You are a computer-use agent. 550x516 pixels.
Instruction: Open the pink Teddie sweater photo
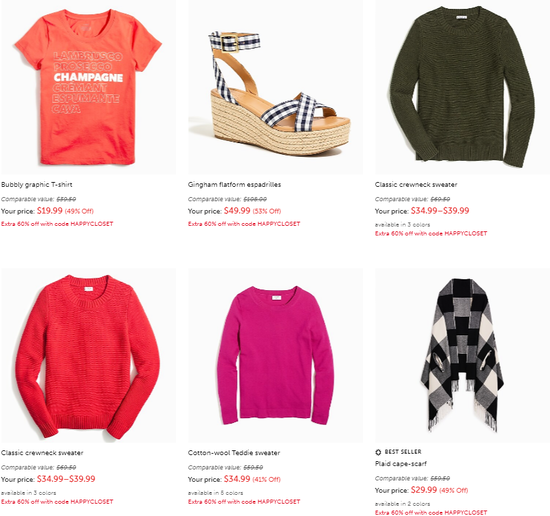(275, 355)
